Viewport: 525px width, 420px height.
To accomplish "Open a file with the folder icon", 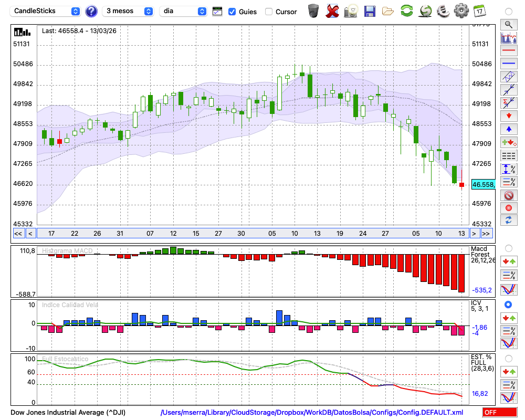I will 388,12.
